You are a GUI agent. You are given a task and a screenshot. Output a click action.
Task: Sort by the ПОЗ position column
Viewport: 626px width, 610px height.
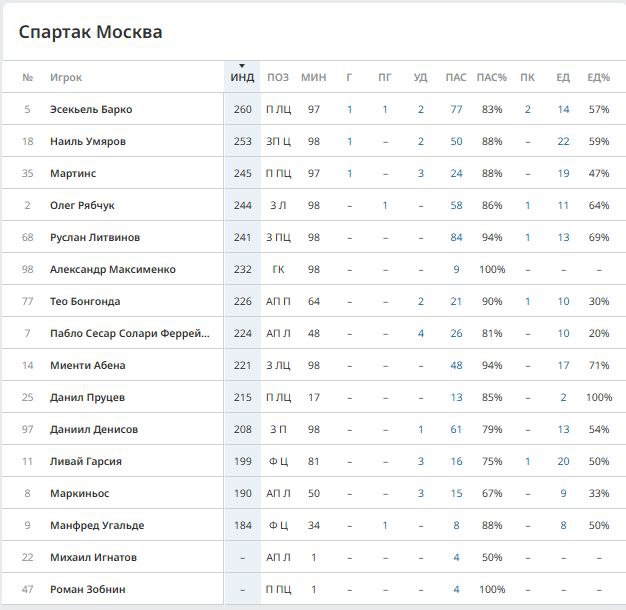tap(278, 77)
